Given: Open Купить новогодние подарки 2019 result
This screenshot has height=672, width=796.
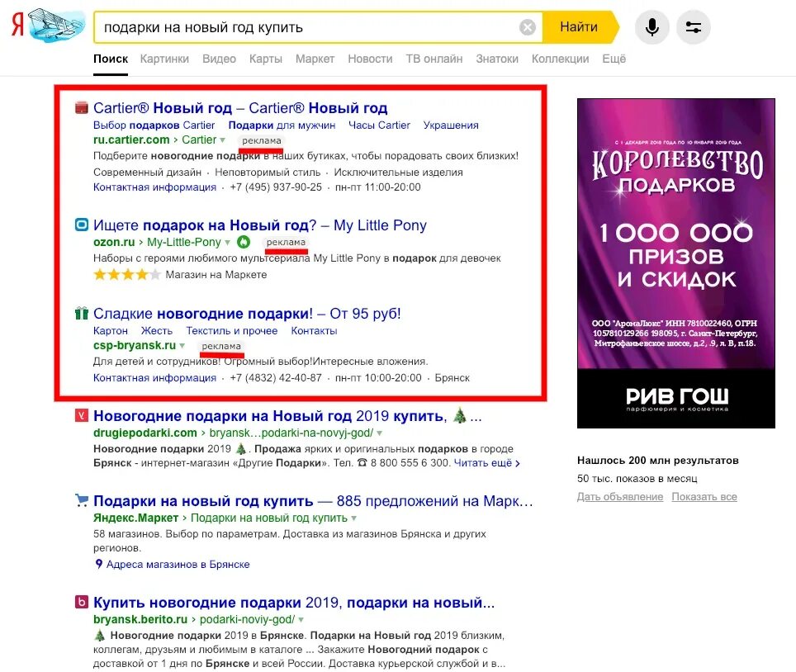Looking at the screenshot, I should 294,603.
